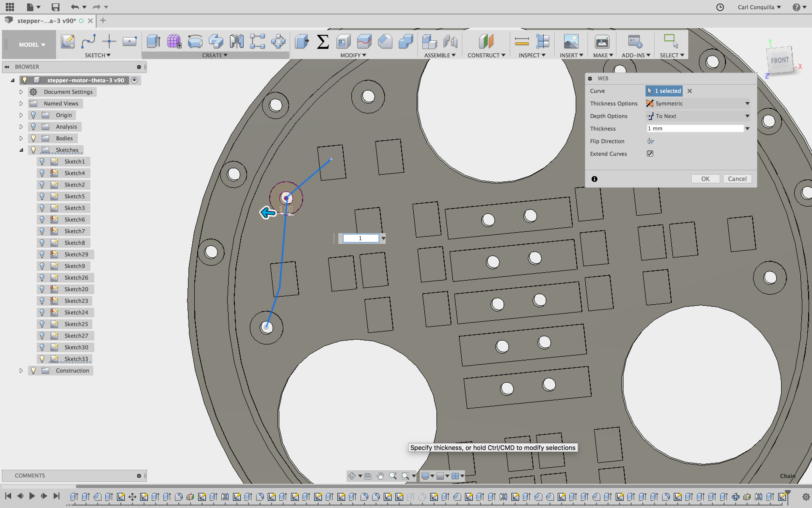Click the 3D Print Make icon
The width and height of the screenshot is (812, 508).
click(602, 42)
